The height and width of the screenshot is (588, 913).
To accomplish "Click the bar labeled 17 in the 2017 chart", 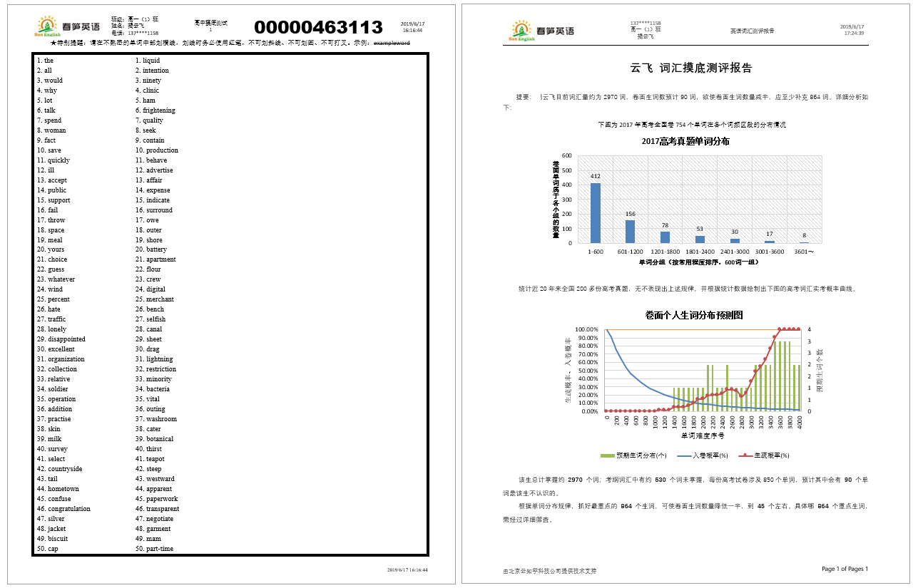I will tap(770, 242).
